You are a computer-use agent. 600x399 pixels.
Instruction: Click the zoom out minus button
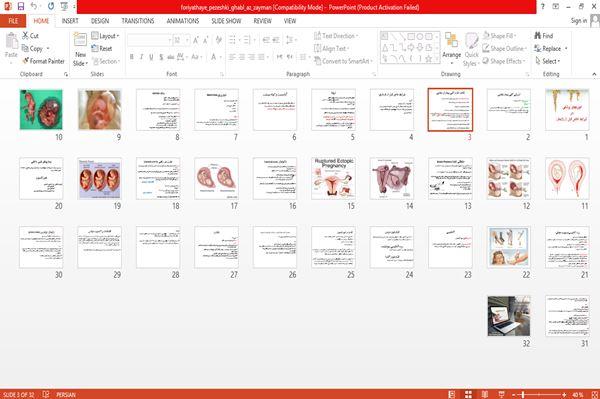pos(514,394)
